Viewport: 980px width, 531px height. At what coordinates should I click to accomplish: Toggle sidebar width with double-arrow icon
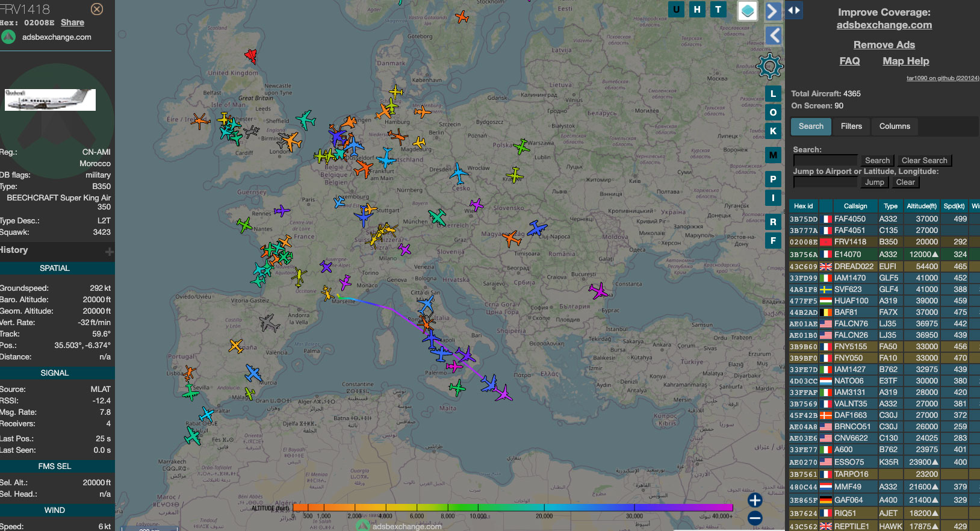[x=793, y=10]
